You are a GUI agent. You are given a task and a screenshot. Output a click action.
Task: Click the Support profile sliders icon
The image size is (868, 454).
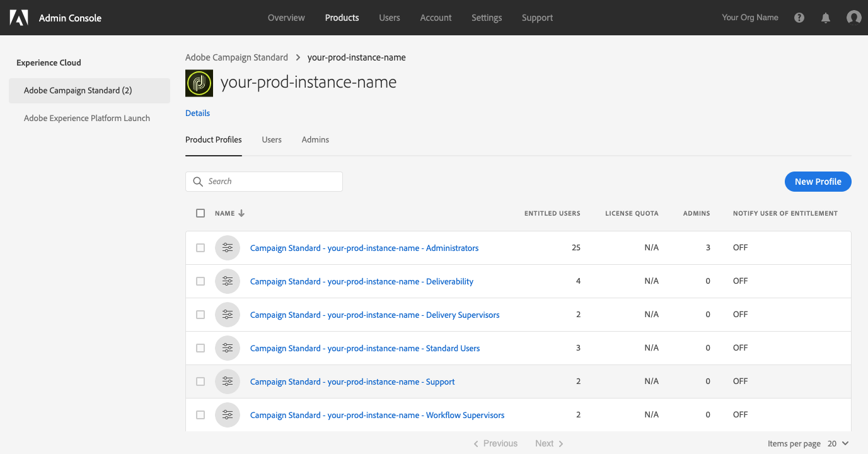(228, 381)
